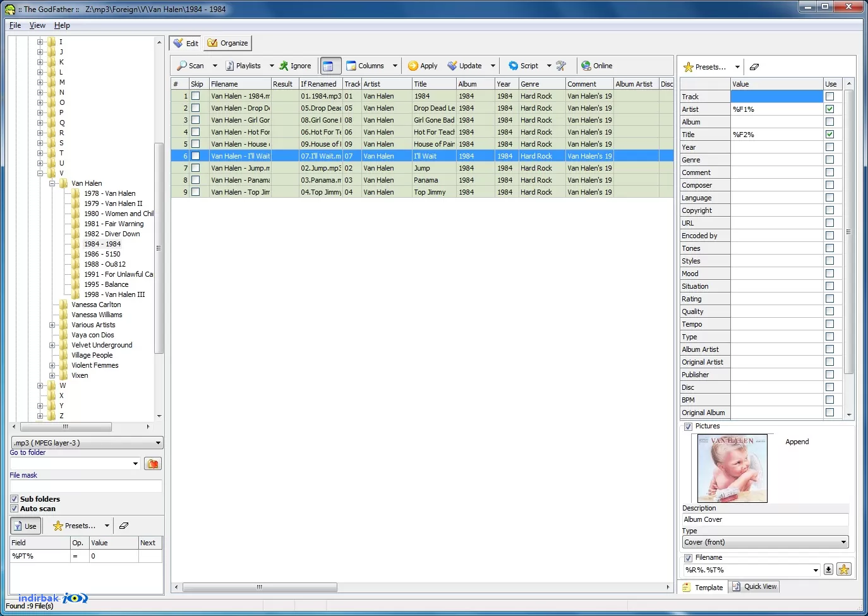Uncheck the Use checkbox for Title
868x616 pixels.
click(x=829, y=135)
